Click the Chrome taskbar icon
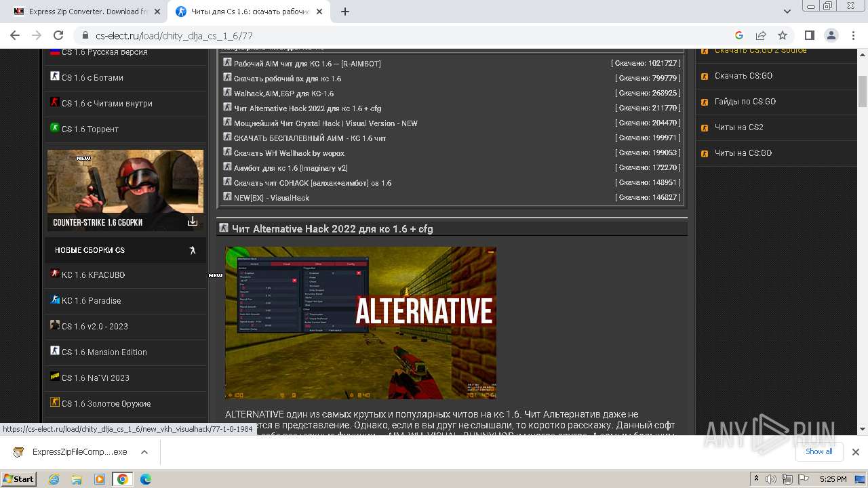The image size is (868, 488). point(123,479)
